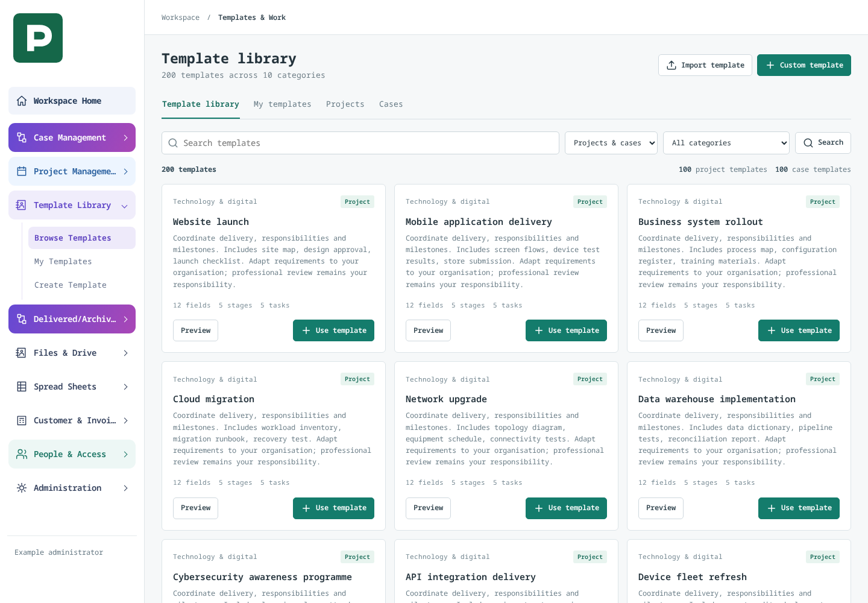This screenshot has width=868, height=603.
Task: Select the Template library tab
Action: coord(201,104)
